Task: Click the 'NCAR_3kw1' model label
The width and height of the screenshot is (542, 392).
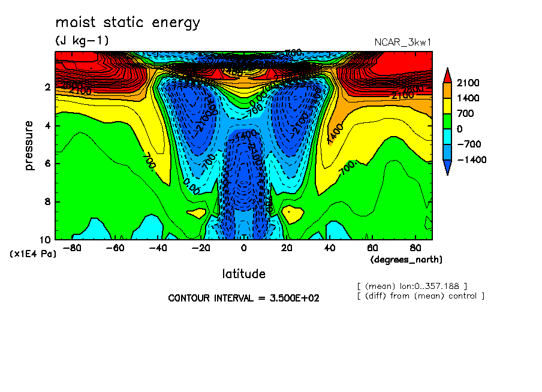Action: [x=403, y=42]
